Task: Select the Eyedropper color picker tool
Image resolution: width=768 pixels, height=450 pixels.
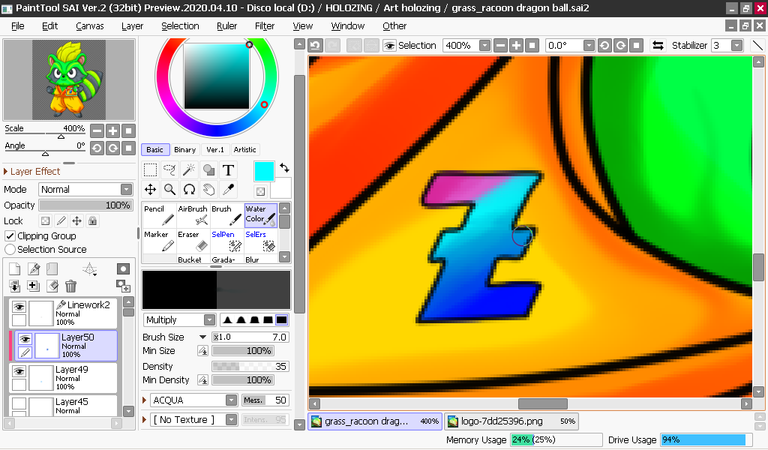Action: coord(228,189)
